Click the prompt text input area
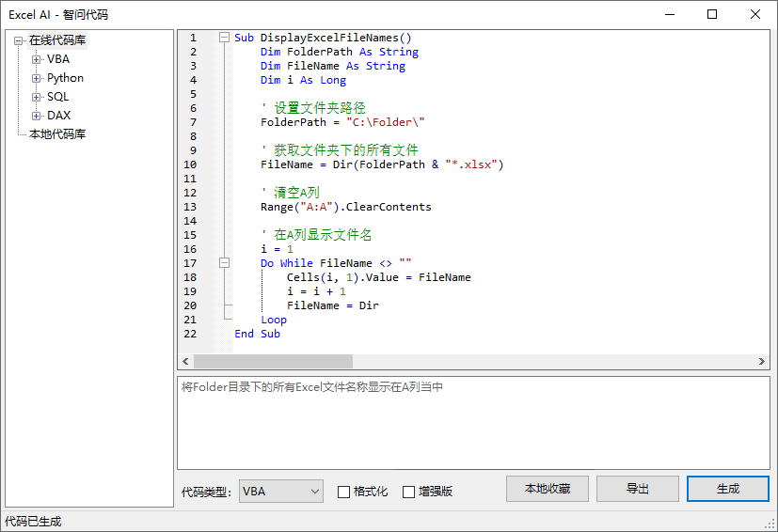This screenshot has height=532, width=778. coord(473,423)
